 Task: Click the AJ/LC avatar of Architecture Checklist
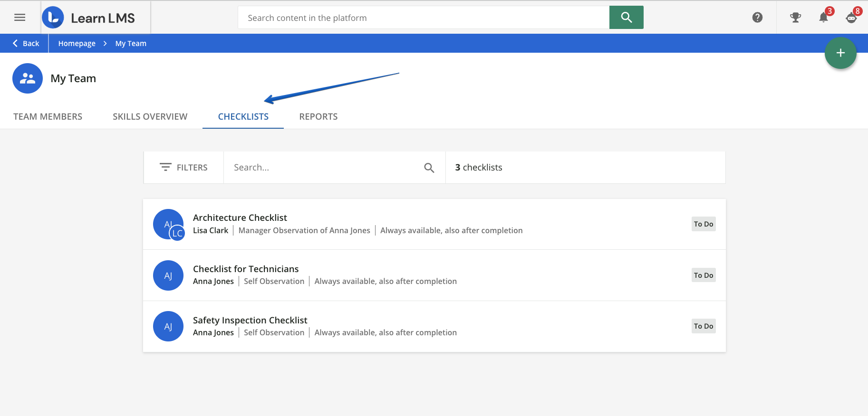pyautogui.click(x=169, y=225)
